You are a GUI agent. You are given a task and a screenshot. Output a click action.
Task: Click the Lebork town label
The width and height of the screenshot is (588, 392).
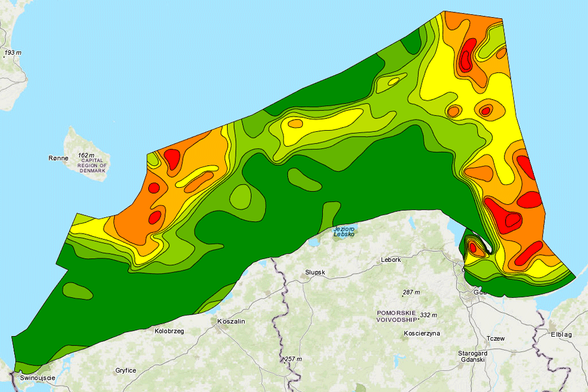391,260
